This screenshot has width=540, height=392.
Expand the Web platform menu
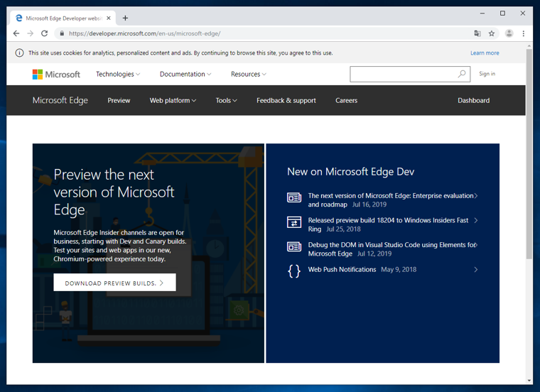173,101
